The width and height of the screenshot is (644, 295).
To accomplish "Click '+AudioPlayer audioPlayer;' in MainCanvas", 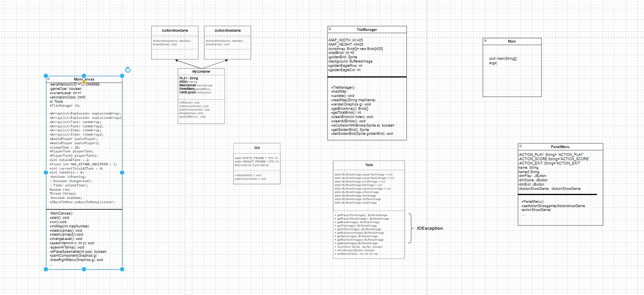I will point(74,139).
